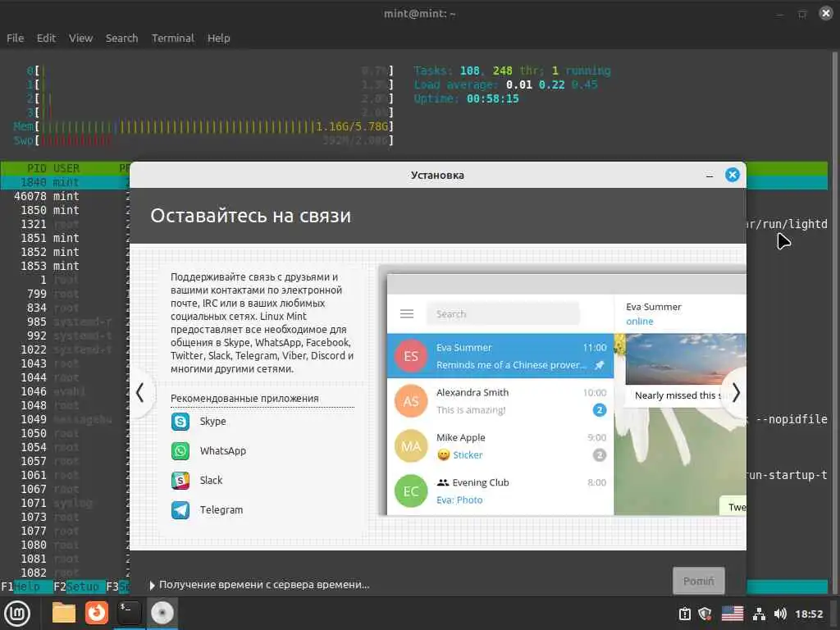Screen dimensions: 840x630
Task: Click the Skype label text
Action: 212,422
